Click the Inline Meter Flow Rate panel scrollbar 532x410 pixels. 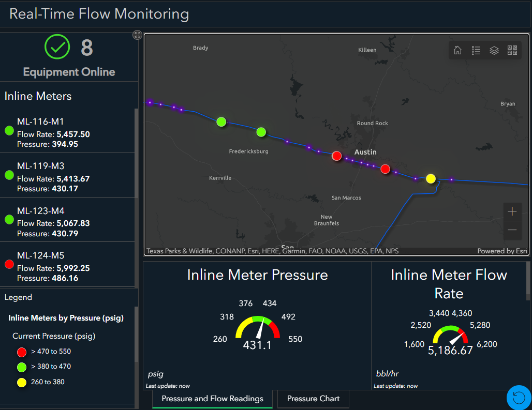click(x=528, y=281)
